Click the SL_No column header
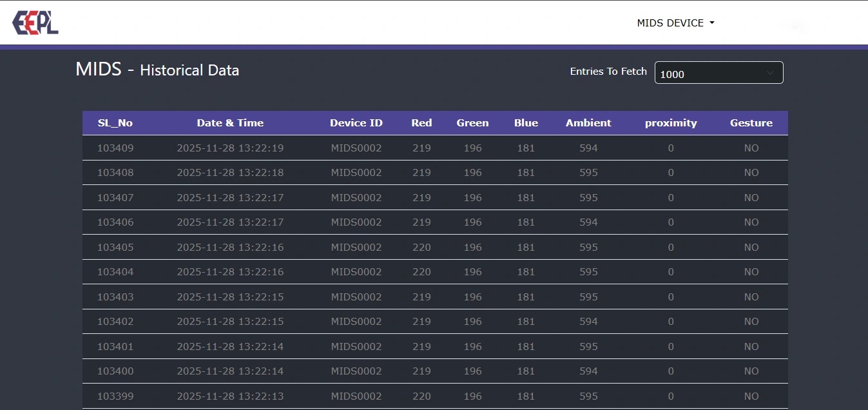The width and height of the screenshot is (868, 410). pyautogui.click(x=115, y=123)
